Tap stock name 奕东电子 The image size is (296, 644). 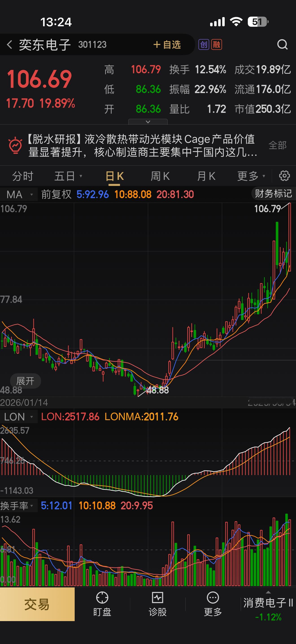pos(45,45)
